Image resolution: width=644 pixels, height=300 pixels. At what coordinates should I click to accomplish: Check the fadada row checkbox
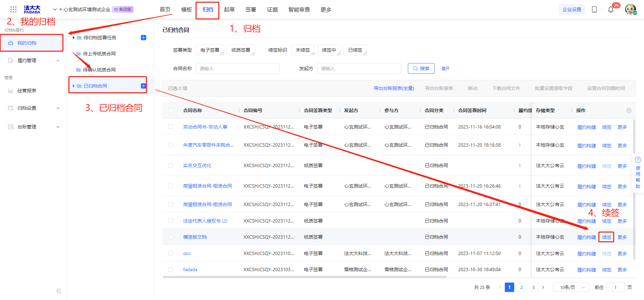[171, 269]
